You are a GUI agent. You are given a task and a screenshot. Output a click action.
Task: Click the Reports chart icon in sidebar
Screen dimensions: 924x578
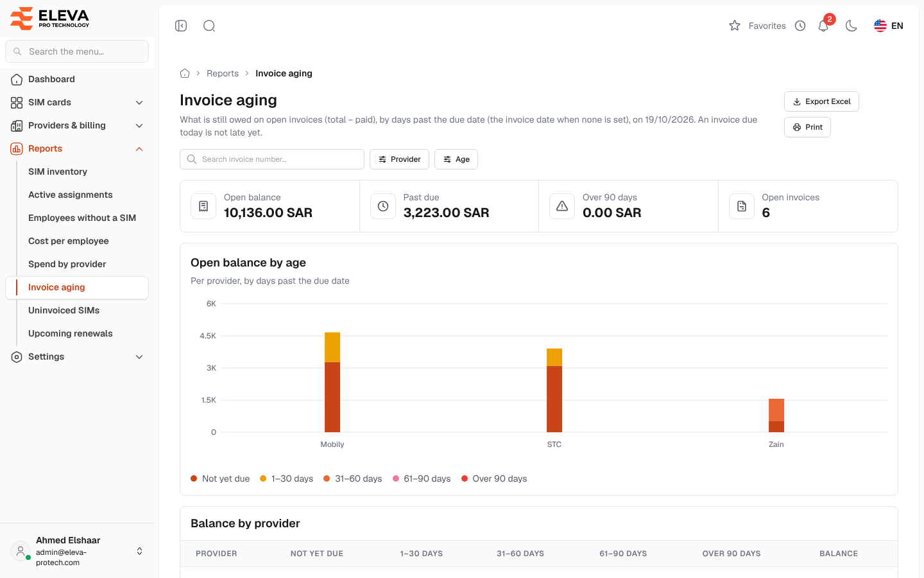[x=17, y=148]
